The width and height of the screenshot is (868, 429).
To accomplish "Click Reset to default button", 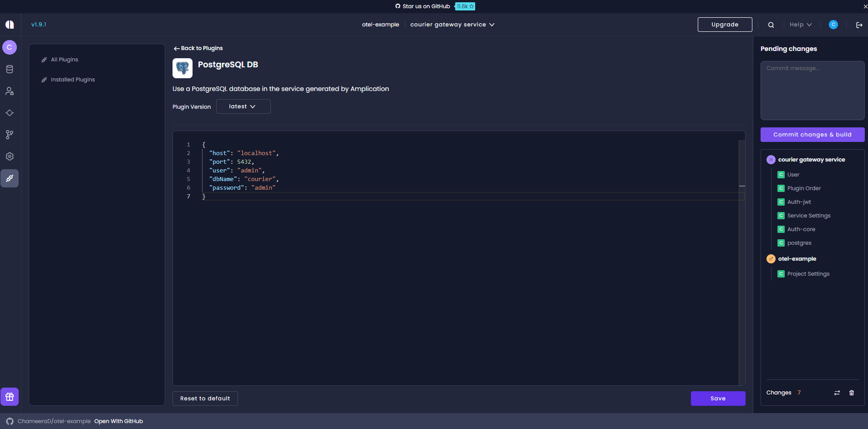I will click(x=205, y=399).
